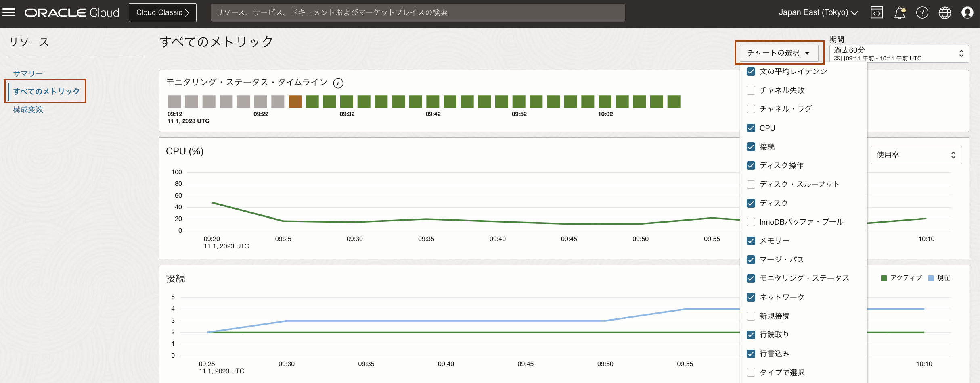
Task: Check the InnoDBバッファ・プール checkbox
Action: click(751, 222)
